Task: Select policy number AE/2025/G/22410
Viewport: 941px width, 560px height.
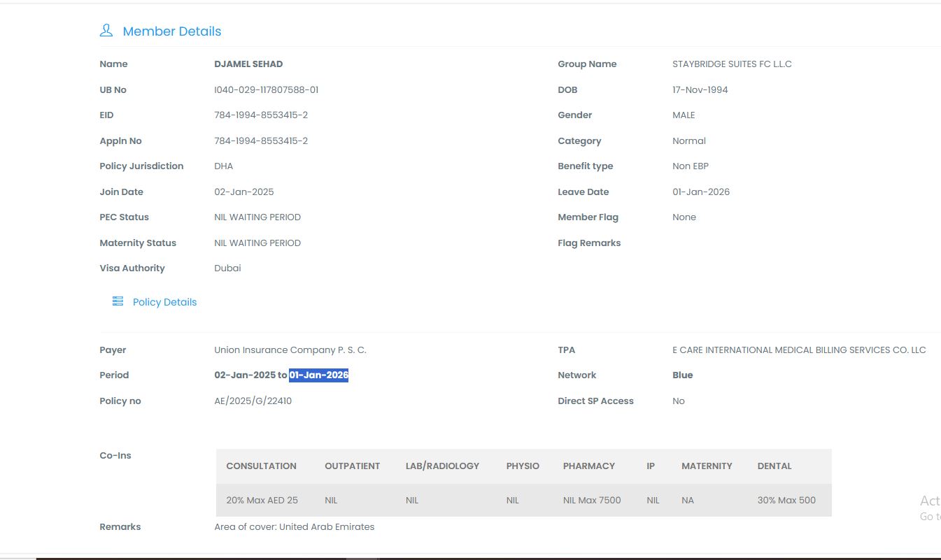Action: [253, 401]
